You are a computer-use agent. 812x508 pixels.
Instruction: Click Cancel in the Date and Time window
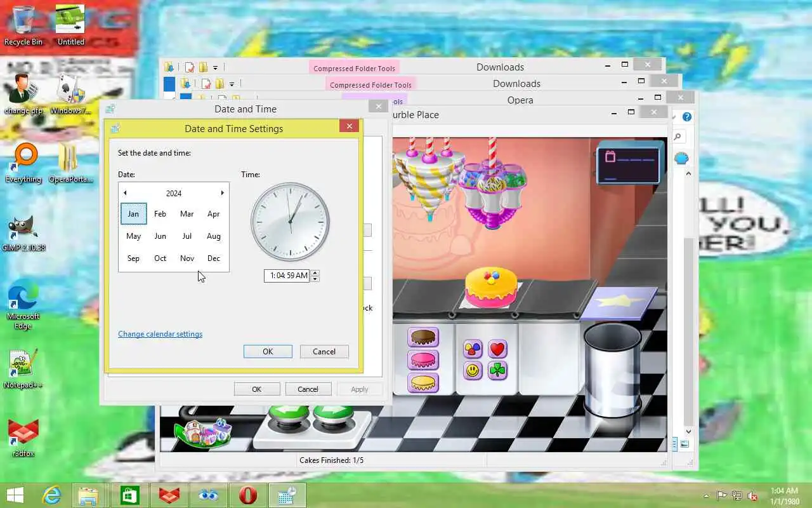308,389
